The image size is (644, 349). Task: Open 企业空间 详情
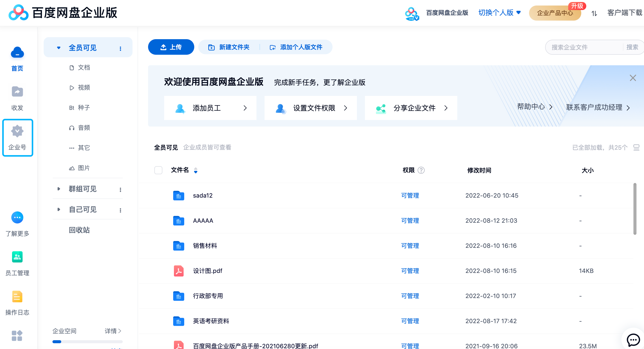point(113,331)
